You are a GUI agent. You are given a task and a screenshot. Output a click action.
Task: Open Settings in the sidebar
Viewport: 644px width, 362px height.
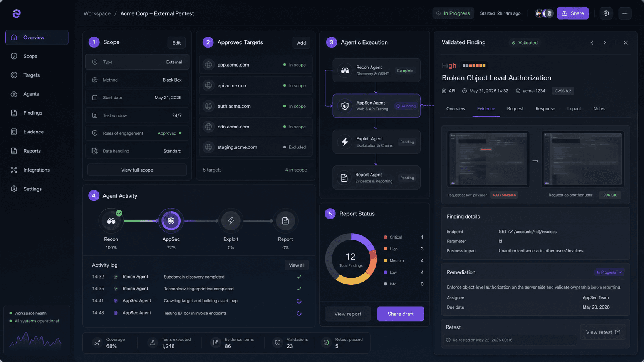(x=37, y=189)
